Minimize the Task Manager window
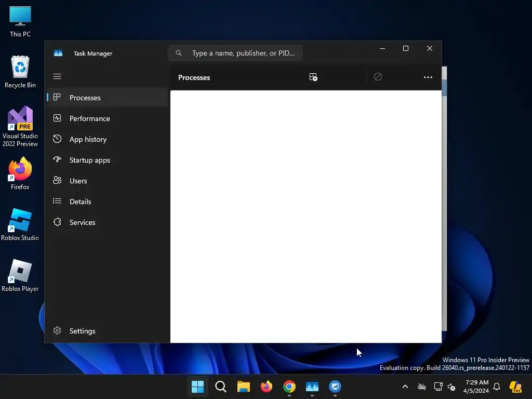 tap(382, 48)
